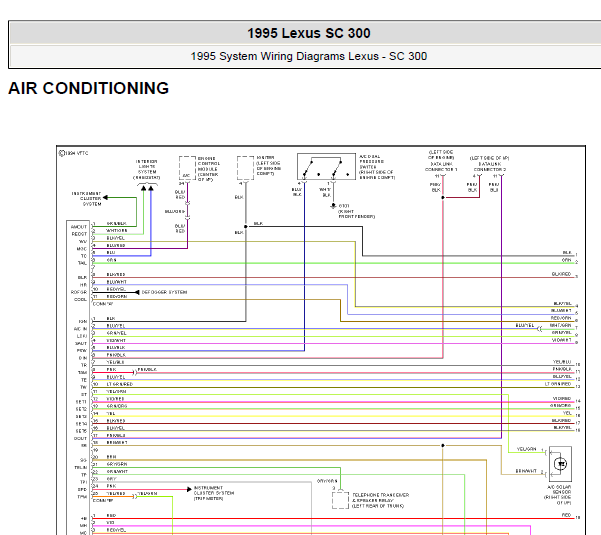Click the 'DEFOGGER SYSTEM' label
Image resolution: width=601 pixels, height=535 pixels.
tap(164, 292)
